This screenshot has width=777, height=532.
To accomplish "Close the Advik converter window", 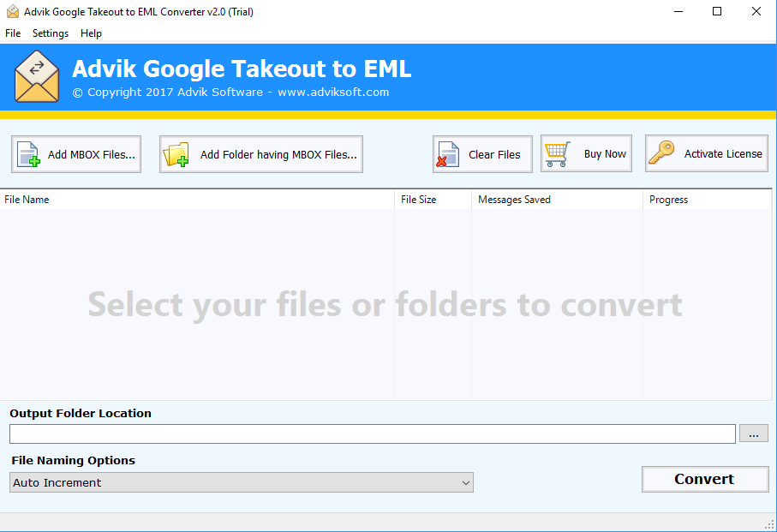I will (756, 11).
